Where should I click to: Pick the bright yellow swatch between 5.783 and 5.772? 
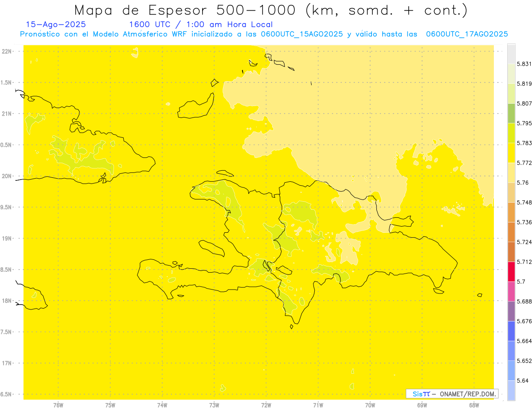pos(511,153)
